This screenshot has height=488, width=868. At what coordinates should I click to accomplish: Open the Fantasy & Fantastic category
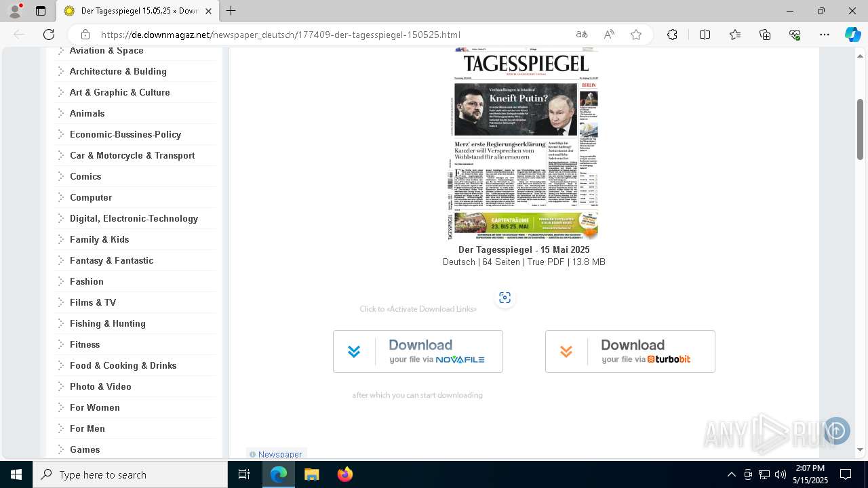click(111, 260)
